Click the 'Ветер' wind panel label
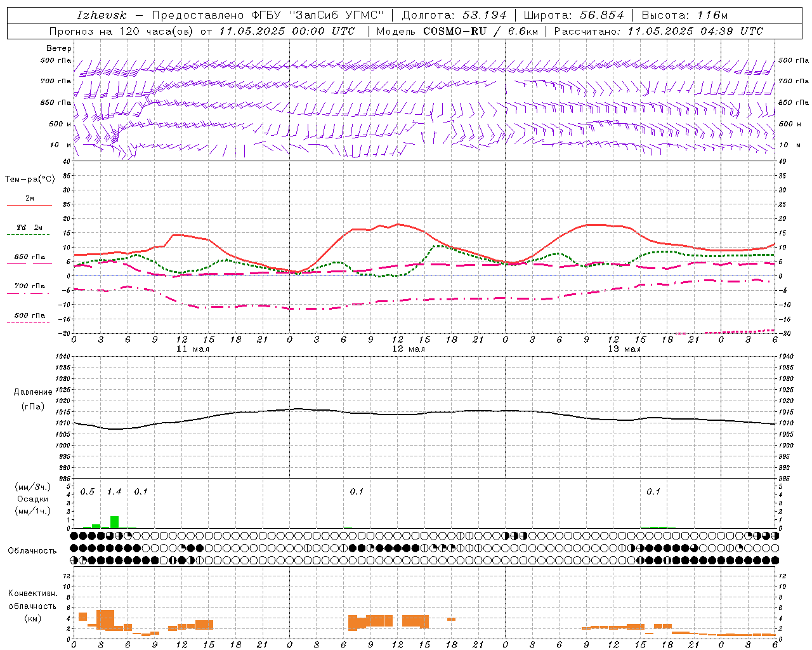Image resolution: width=812 pixels, height=650 pixels. pos(59,48)
